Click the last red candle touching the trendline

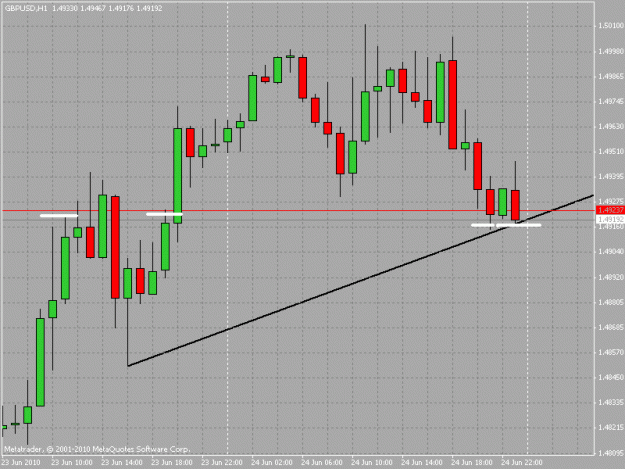[515, 205]
